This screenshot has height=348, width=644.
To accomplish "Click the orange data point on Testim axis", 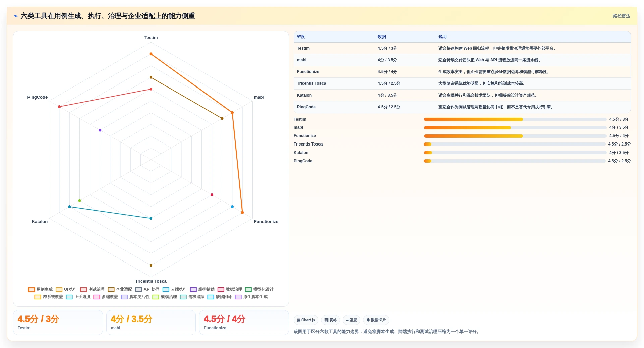I will coord(151,54).
